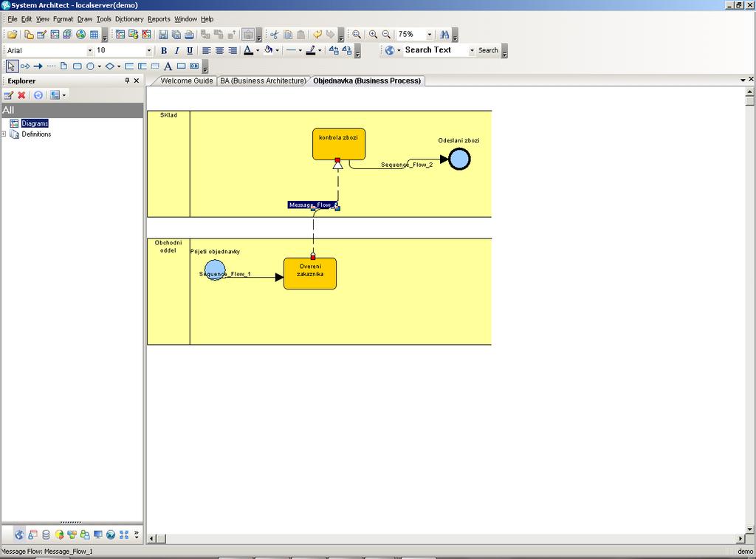Switch to the Welcome Guide tab
The width and height of the screenshot is (756, 559).
coord(187,80)
